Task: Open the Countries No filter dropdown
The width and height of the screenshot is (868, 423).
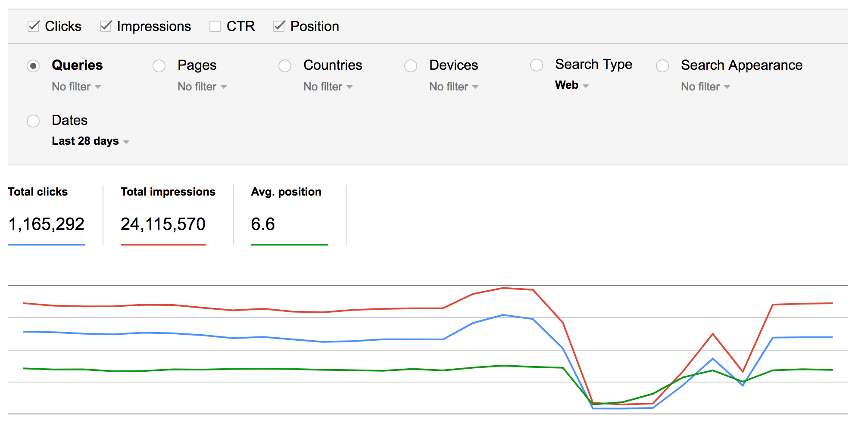Action: tap(328, 87)
